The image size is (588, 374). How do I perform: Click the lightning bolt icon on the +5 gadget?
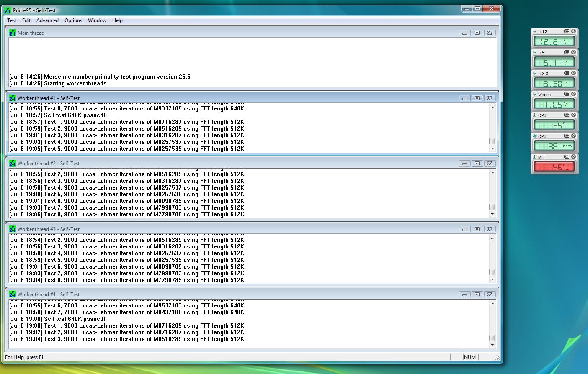(535, 53)
